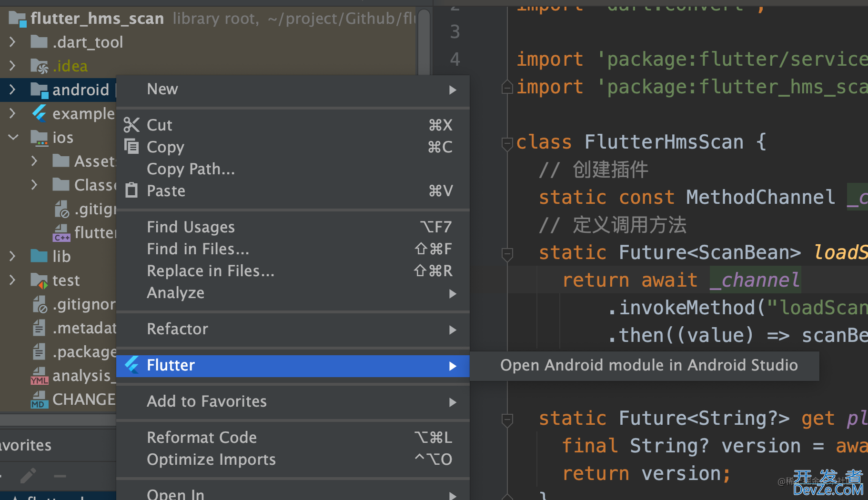The width and height of the screenshot is (868, 500).
Task: Click the Assets folder icon
Action: coord(61,161)
